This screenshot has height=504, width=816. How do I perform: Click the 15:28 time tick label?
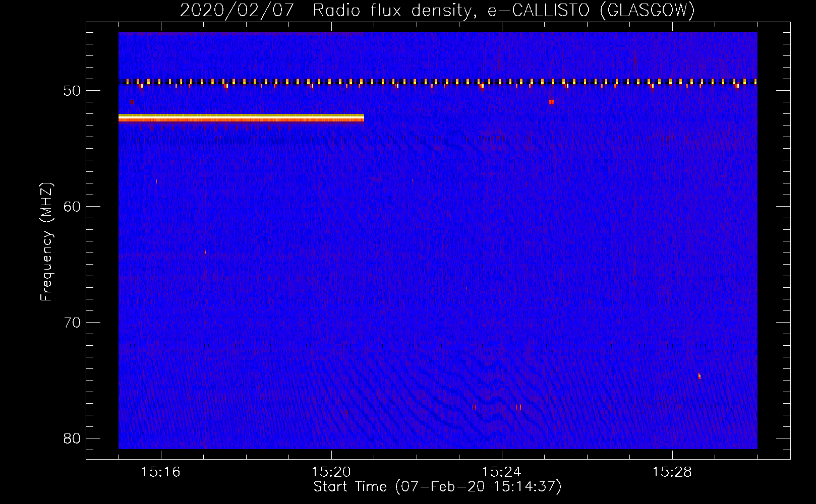pos(672,472)
